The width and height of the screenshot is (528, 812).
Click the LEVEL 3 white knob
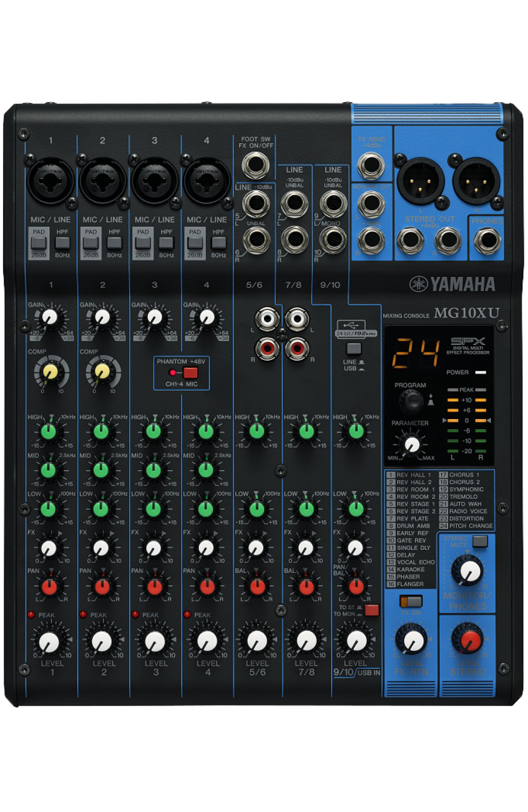pos(154,642)
